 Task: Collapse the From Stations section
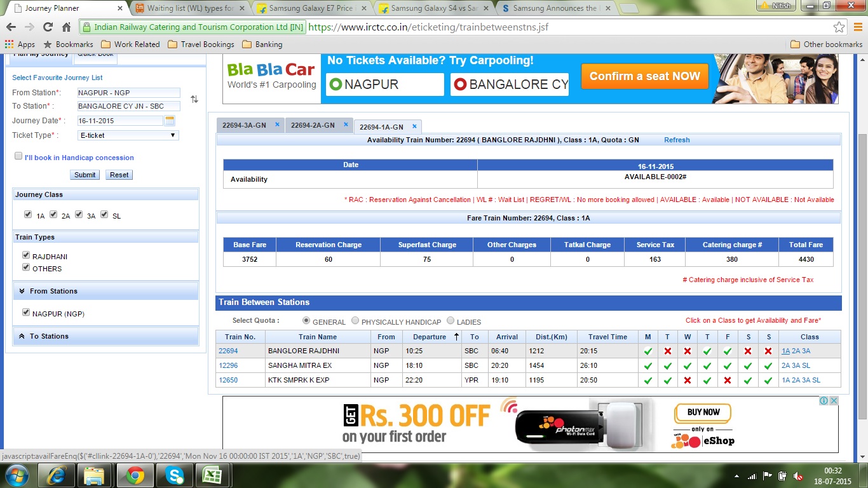105,291
